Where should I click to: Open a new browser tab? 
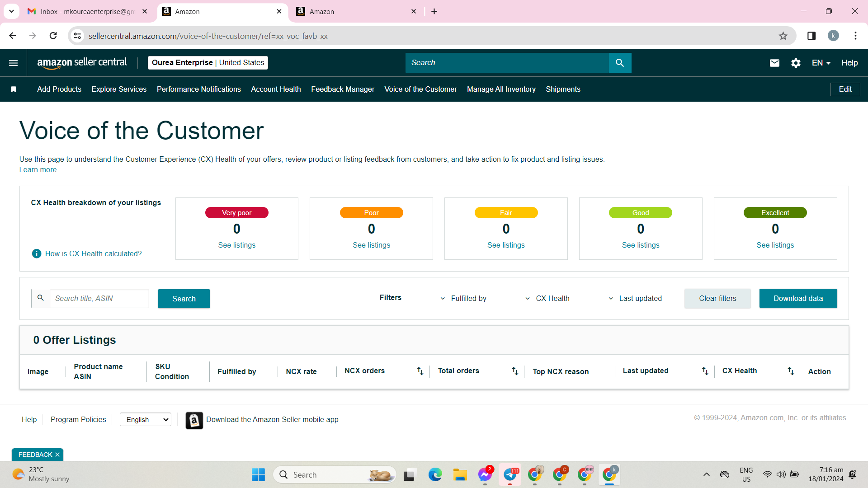tap(434, 11)
